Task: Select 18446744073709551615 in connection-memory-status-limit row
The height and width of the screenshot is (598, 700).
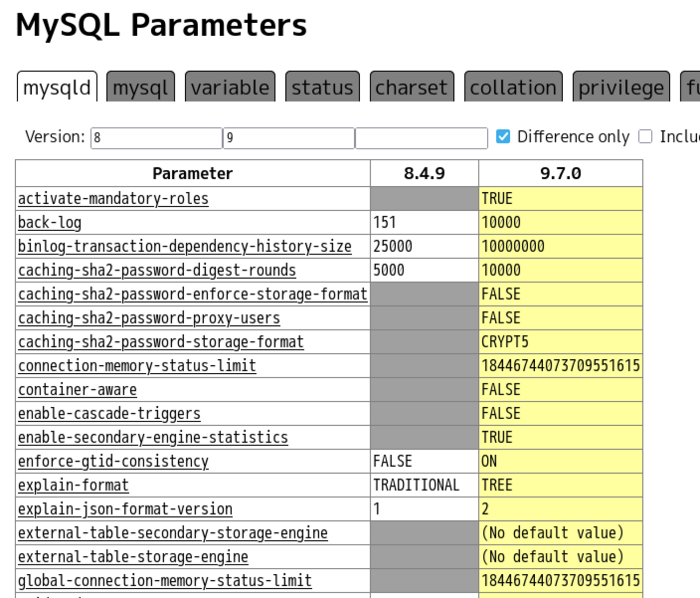Action: click(561, 365)
